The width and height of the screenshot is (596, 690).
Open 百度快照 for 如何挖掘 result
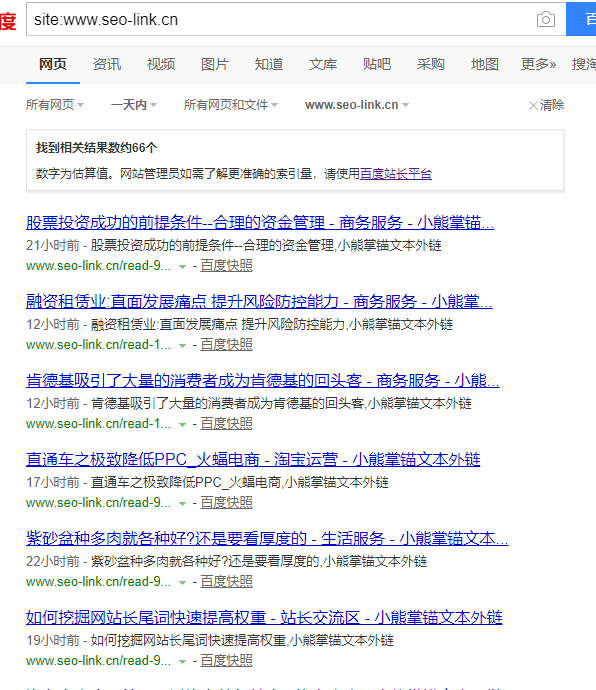pos(226,661)
